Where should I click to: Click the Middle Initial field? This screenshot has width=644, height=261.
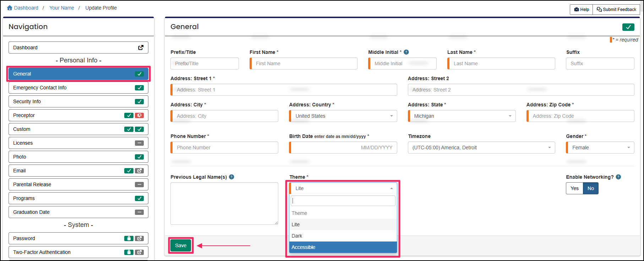tap(402, 63)
